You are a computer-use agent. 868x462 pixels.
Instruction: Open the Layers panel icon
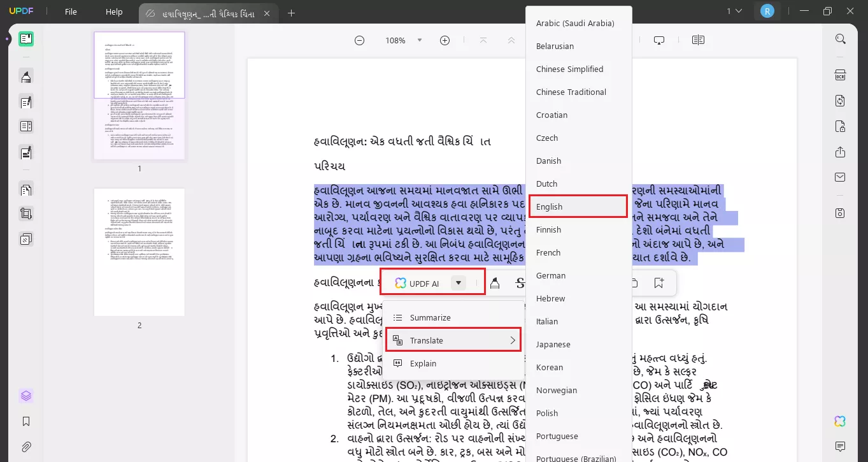(x=26, y=396)
